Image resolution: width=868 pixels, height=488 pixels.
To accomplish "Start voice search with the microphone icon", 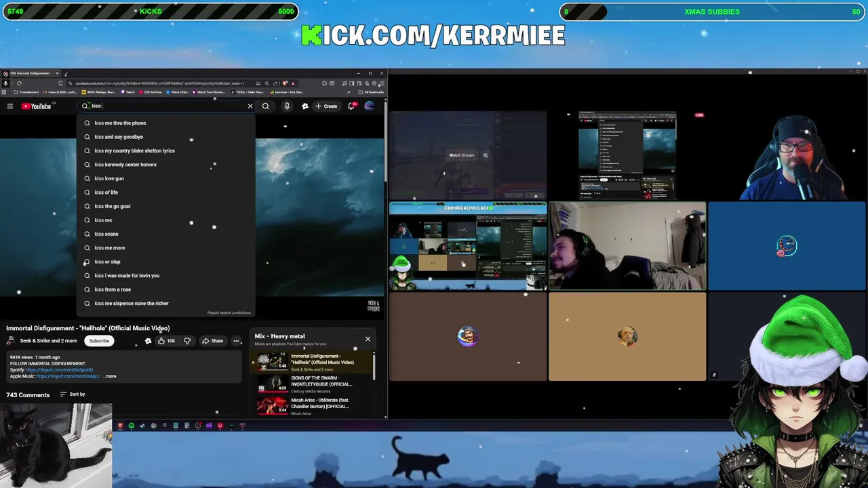I will (287, 106).
